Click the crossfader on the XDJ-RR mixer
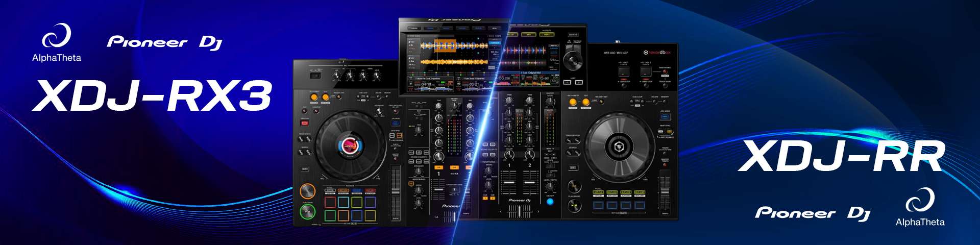The width and height of the screenshot is (980, 245). tap(520, 211)
